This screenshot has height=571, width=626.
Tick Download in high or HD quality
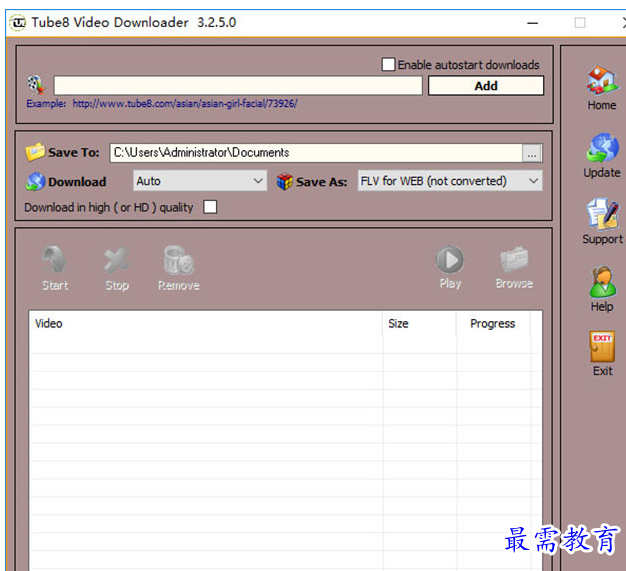pyautogui.click(x=210, y=207)
